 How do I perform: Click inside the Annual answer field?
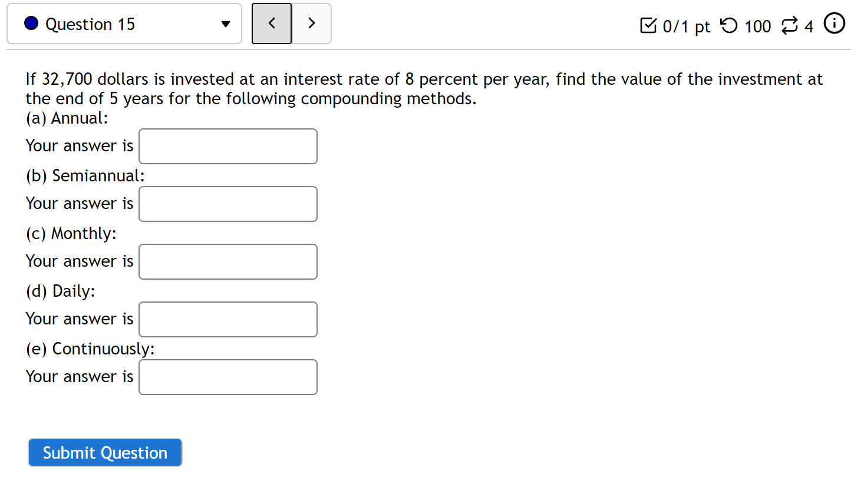pos(227,146)
